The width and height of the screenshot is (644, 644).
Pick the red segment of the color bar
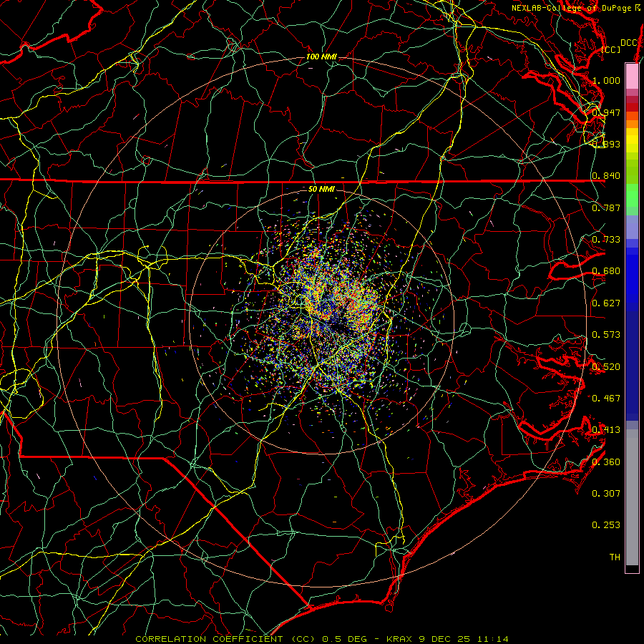pos(632,107)
